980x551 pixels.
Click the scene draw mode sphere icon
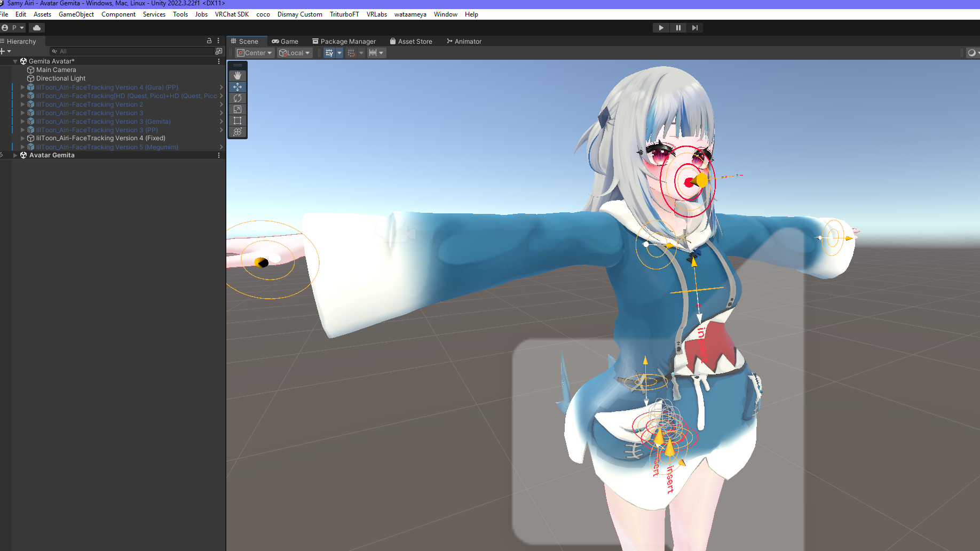pyautogui.click(x=971, y=53)
